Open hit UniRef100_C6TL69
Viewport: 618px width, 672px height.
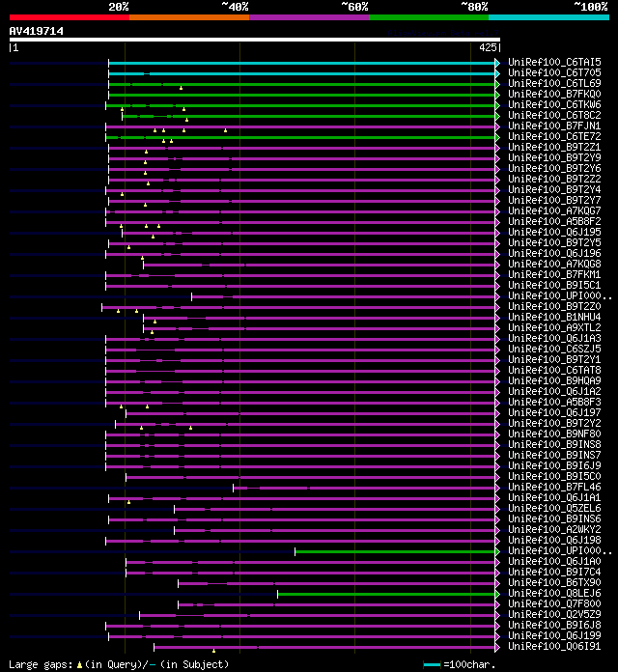coord(554,84)
